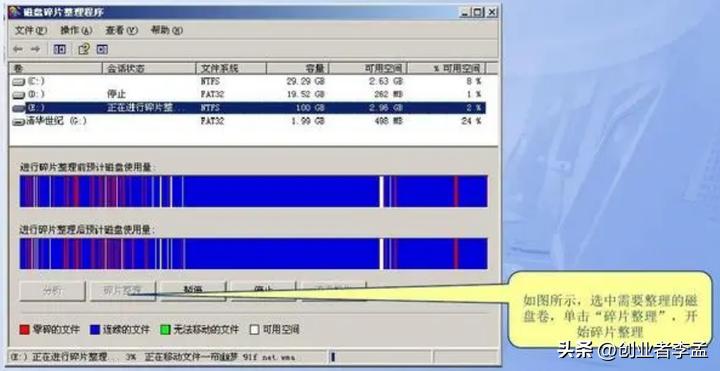The height and width of the screenshot is (371, 720).
Task: Click the 100 GB capacity value
Action: coord(310,108)
